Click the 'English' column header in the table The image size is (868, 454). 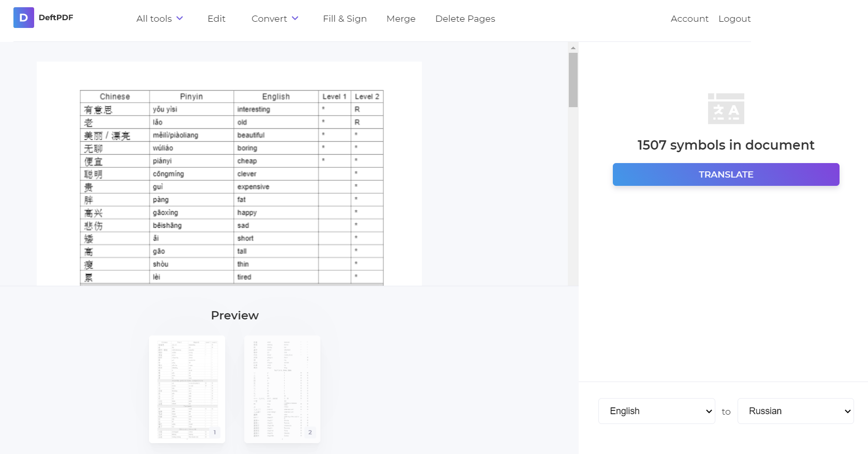[x=276, y=96]
